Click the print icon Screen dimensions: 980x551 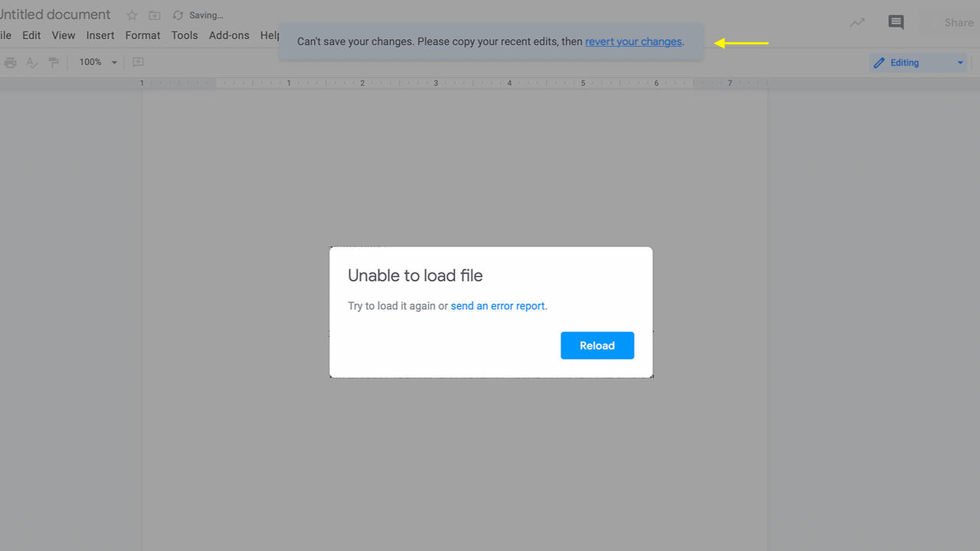11,62
